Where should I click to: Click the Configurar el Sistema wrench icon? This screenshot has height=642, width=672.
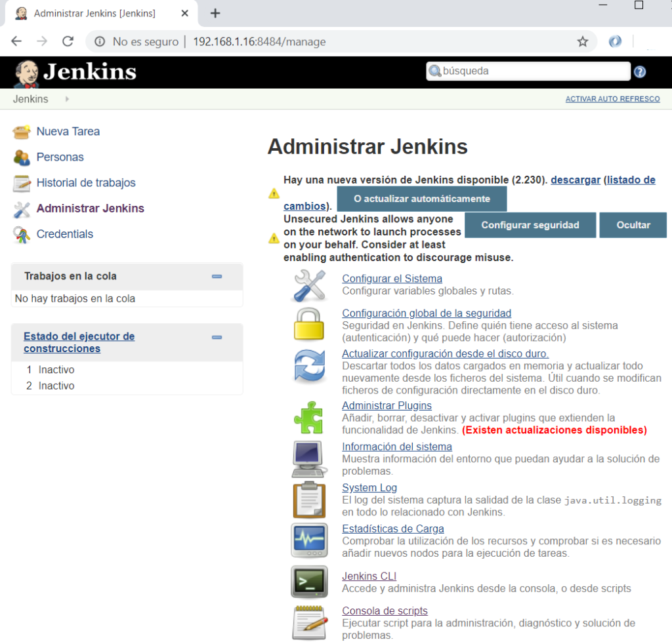point(310,285)
